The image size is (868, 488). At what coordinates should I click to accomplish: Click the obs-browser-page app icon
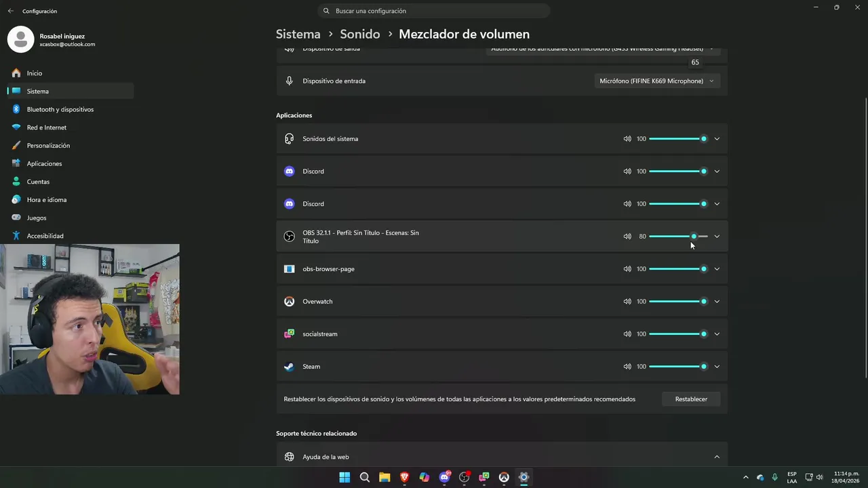point(289,269)
